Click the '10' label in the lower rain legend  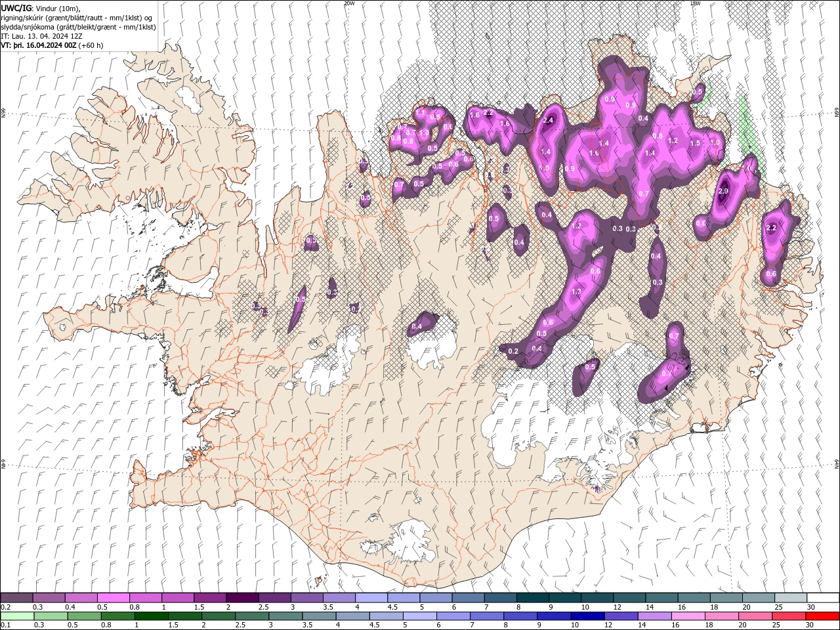pyautogui.click(x=575, y=625)
